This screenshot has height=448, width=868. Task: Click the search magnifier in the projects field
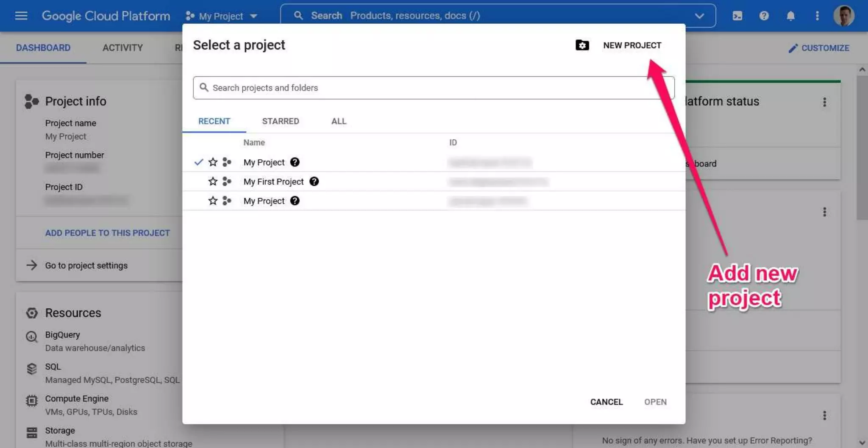[x=204, y=87]
